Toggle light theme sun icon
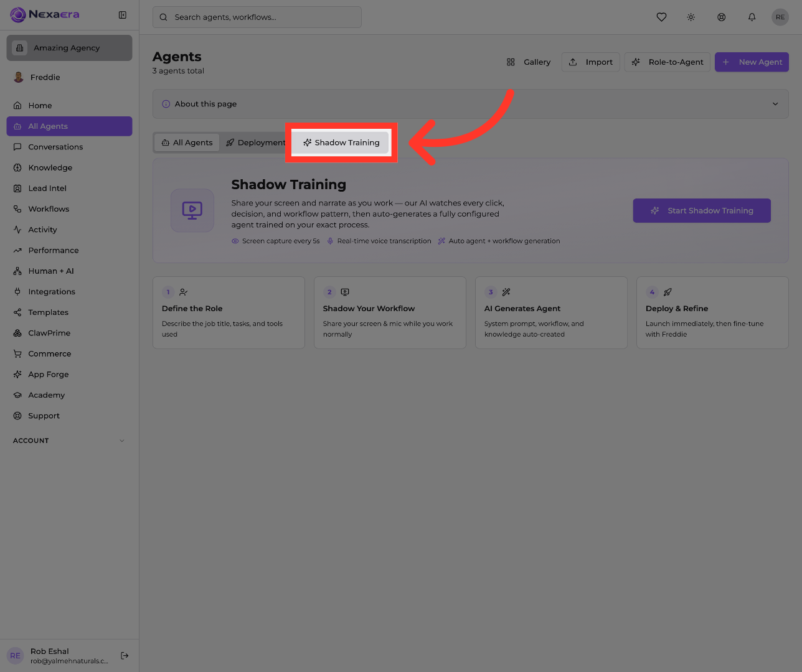This screenshot has width=802, height=672. tap(691, 17)
